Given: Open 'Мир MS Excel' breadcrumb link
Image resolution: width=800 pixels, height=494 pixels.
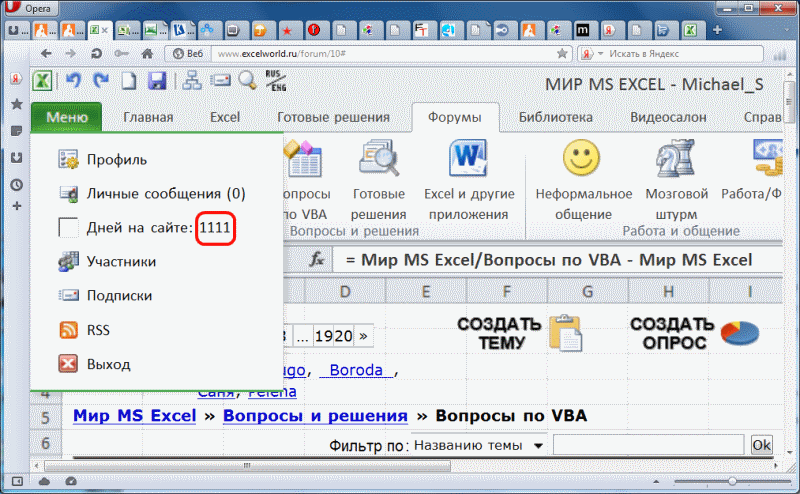Looking at the screenshot, I should coord(134,416).
